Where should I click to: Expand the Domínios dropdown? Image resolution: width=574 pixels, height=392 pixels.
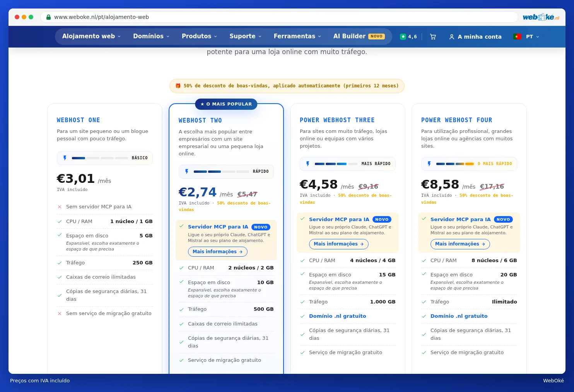[151, 36]
